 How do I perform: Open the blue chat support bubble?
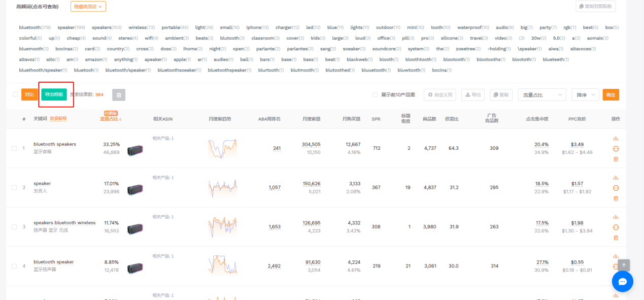pos(622,281)
